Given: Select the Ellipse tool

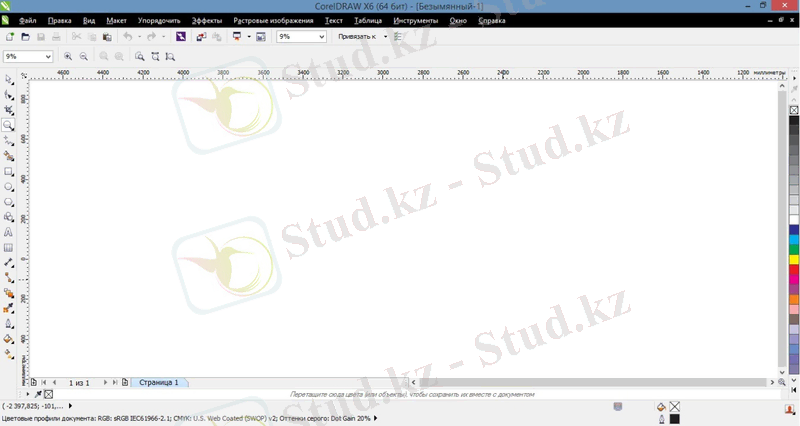Looking at the screenshot, I should [x=8, y=187].
